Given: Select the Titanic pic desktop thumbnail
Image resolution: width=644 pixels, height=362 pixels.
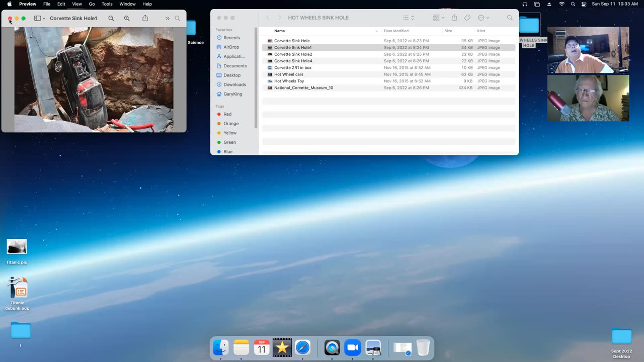Looking at the screenshot, I should (17, 247).
